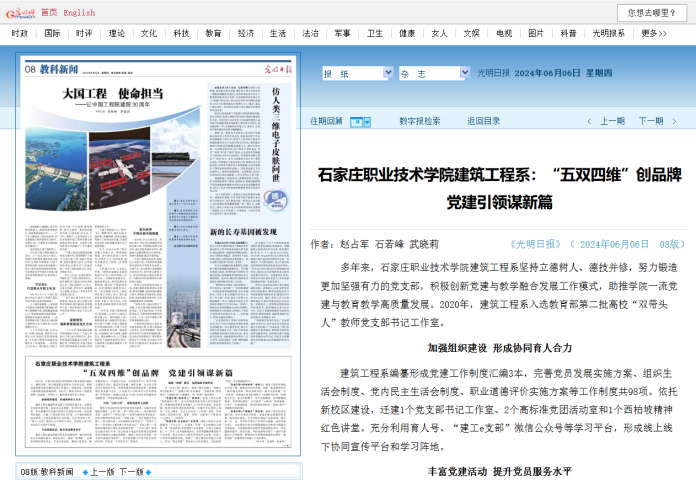Click the subheading 丰富党建活动 提升党员服务水平
The image size is (696, 491).
pyautogui.click(x=500, y=471)
